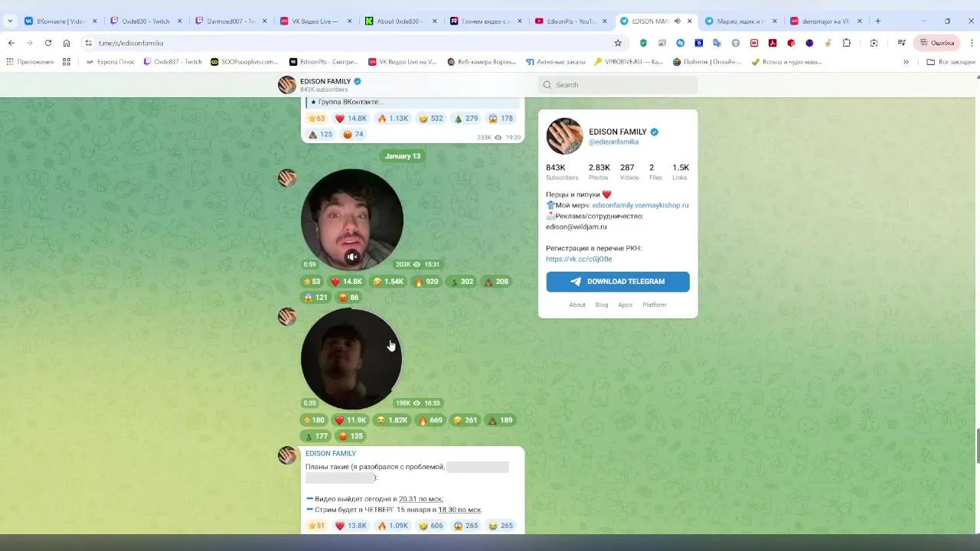This screenshot has width=980, height=551.
Task: Click the poop reaction with 208
Action: pyautogui.click(x=496, y=282)
